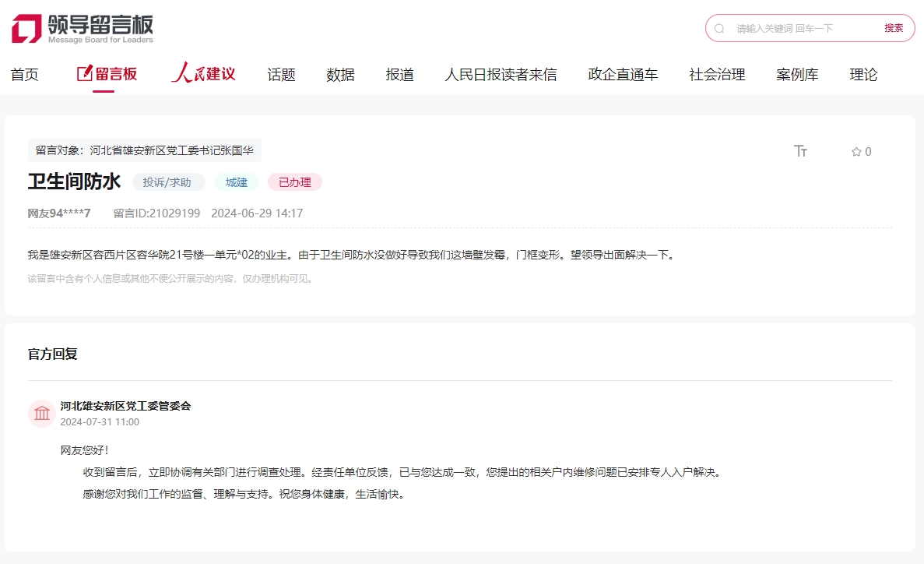
Task: Select 政企直通车 in navigation
Action: 623,75
